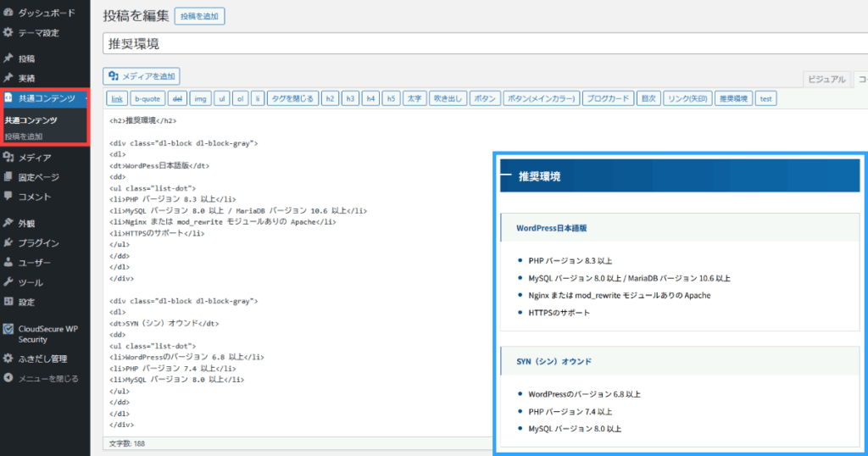Image resolution: width=868 pixels, height=456 pixels.
Task: Open ユーザー via the person icon
Action: pyautogui.click(x=8, y=263)
